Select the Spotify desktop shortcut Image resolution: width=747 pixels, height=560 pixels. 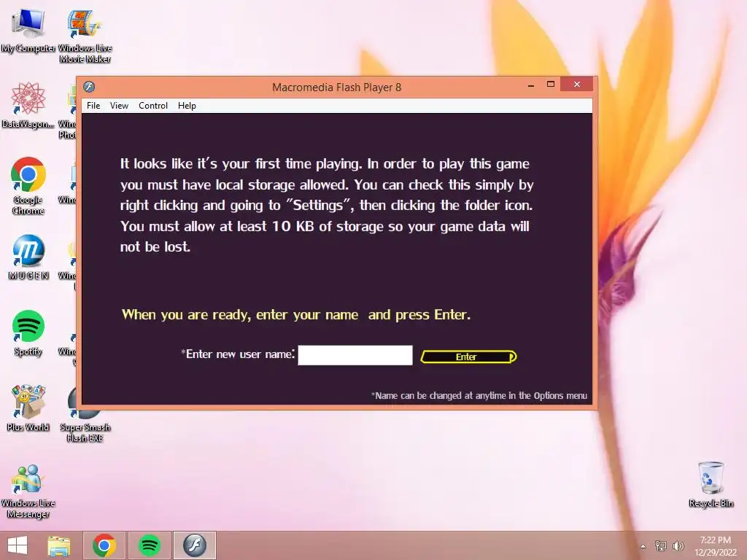point(28,333)
